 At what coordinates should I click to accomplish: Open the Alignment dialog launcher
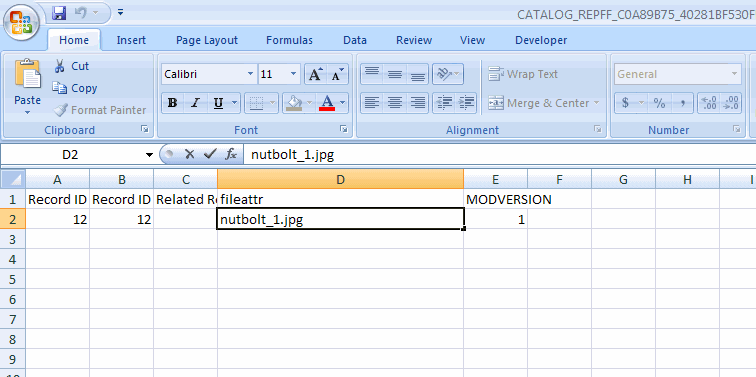(x=598, y=129)
